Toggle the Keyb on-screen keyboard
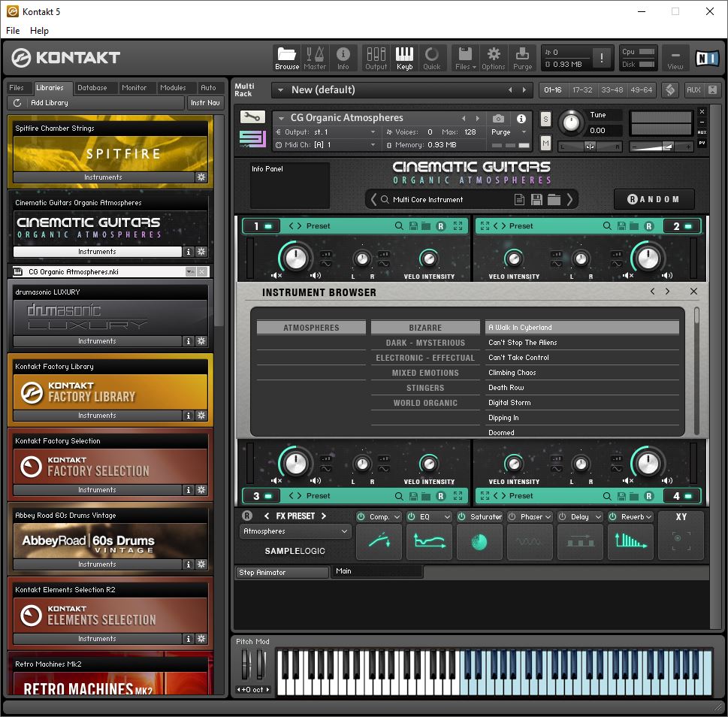This screenshot has width=728, height=717. click(404, 58)
